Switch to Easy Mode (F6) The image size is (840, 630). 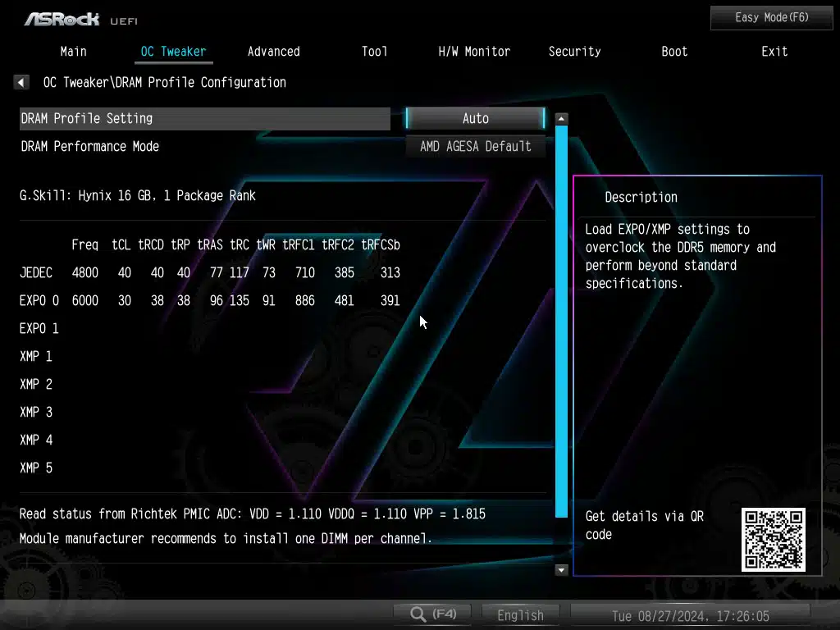coord(771,17)
